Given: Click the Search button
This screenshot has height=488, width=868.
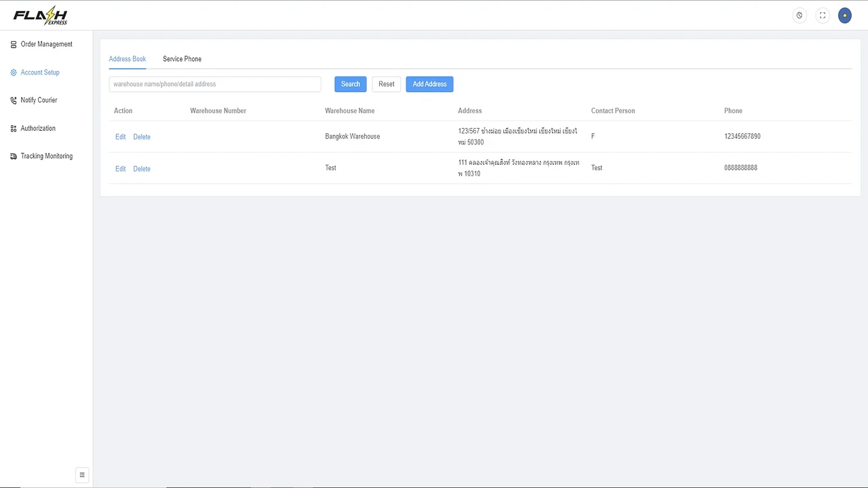Looking at the screenshot, I should click(x=350, y=83).
